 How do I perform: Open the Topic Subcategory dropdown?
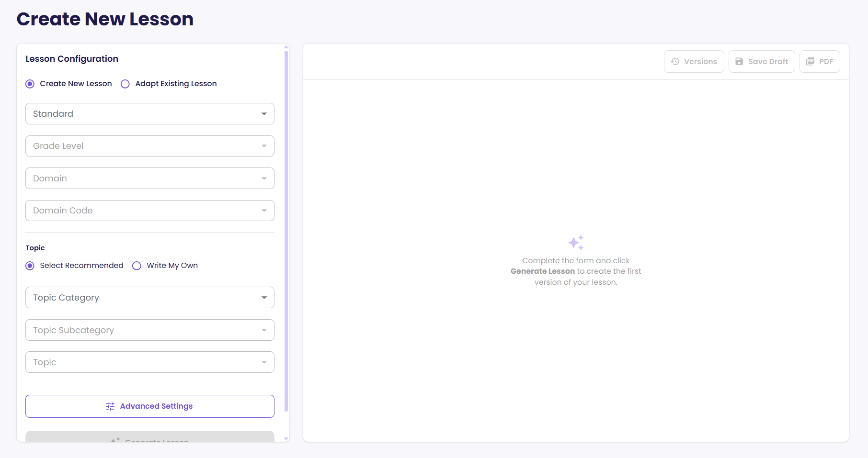pos(150,330)
